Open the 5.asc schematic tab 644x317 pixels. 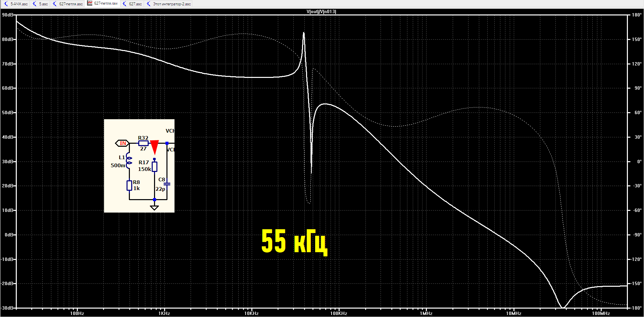[x=40, y=4]
